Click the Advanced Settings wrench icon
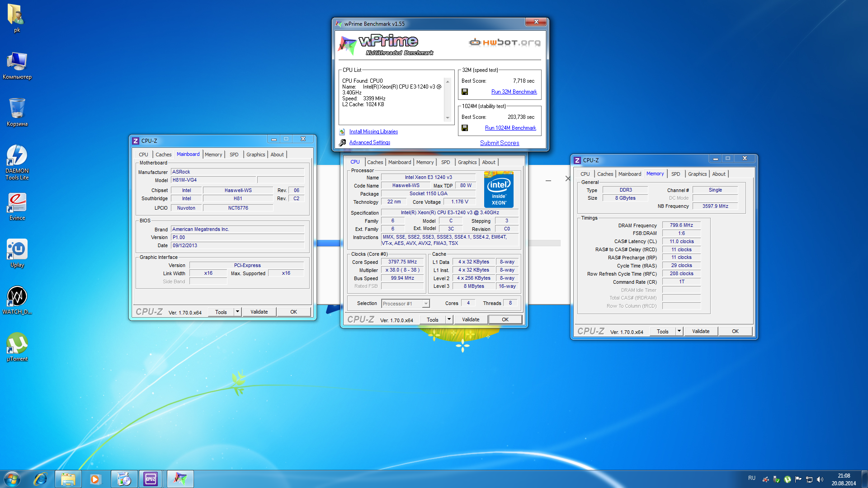868x488 pixels. [342, 142]
